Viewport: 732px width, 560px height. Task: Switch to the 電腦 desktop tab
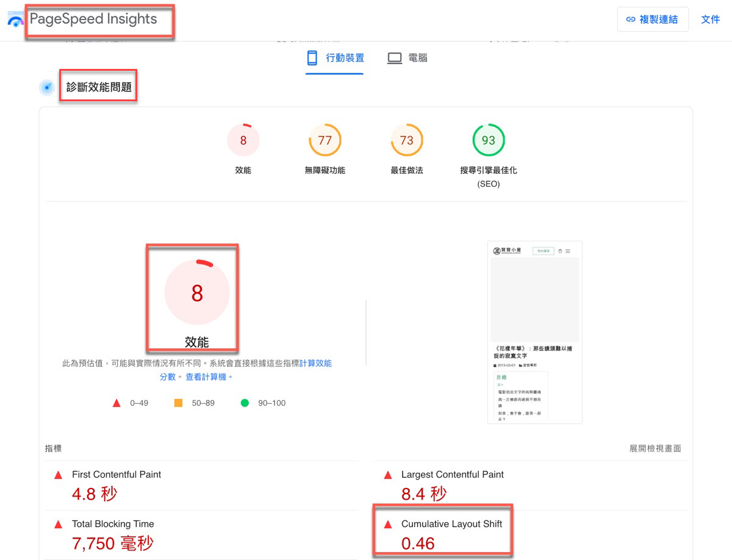tap(407, 59)
